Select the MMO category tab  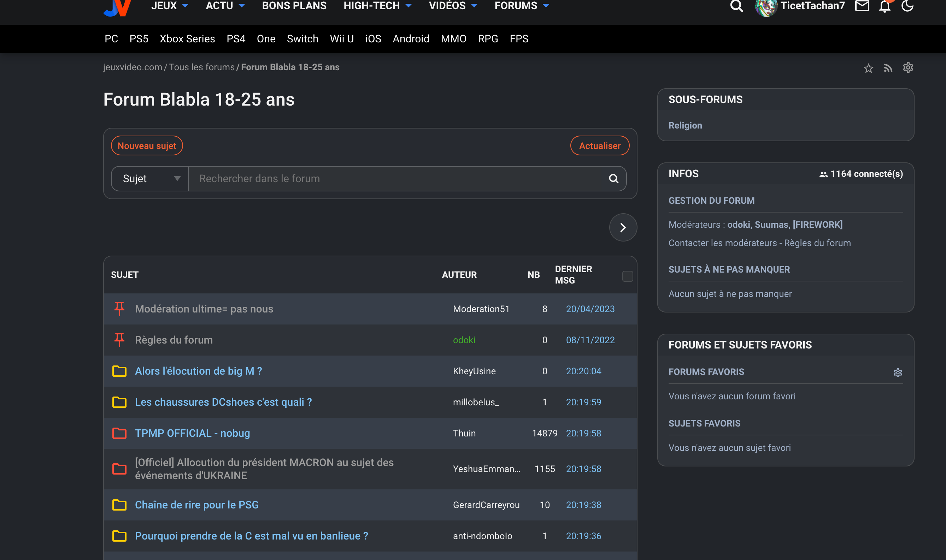[453, 38]
